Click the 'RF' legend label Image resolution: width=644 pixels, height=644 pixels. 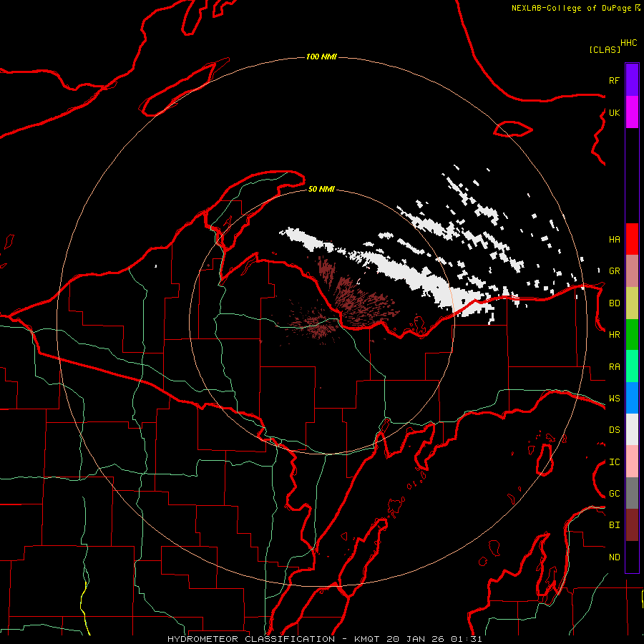[x=614, y=80]
